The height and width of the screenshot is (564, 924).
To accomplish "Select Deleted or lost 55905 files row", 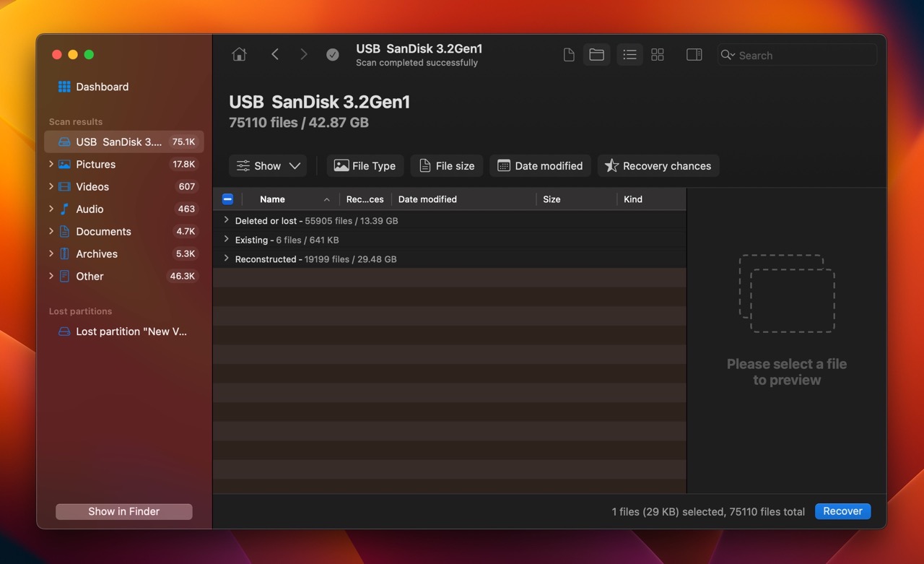I will 450,220.
